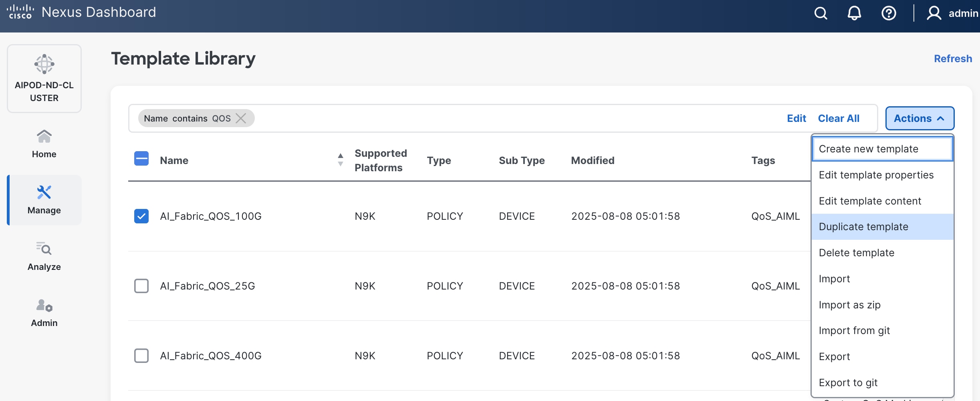Uncheck the AI_Fabric_QOS_100G row checkbox
The width and height of the screenshot is (980, 401).
coord(141,216)
